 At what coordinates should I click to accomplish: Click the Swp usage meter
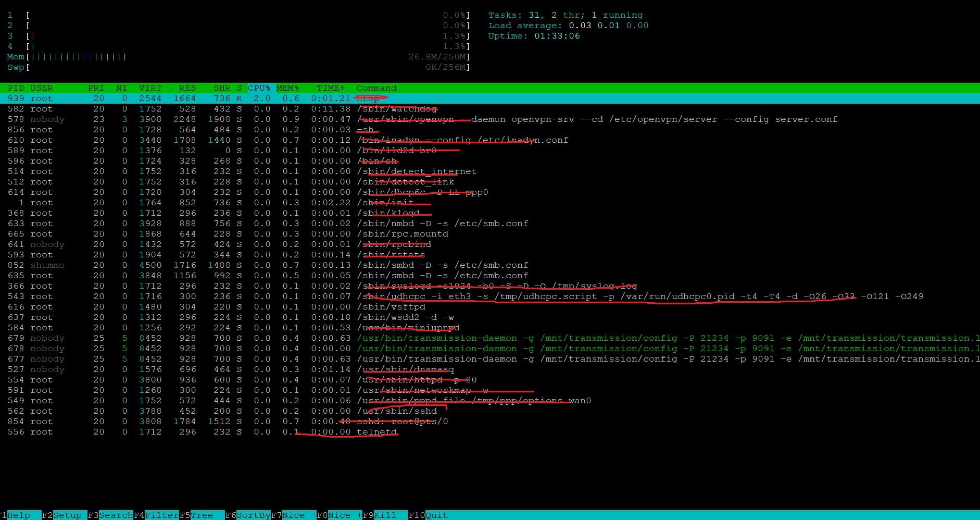(248, 67)
